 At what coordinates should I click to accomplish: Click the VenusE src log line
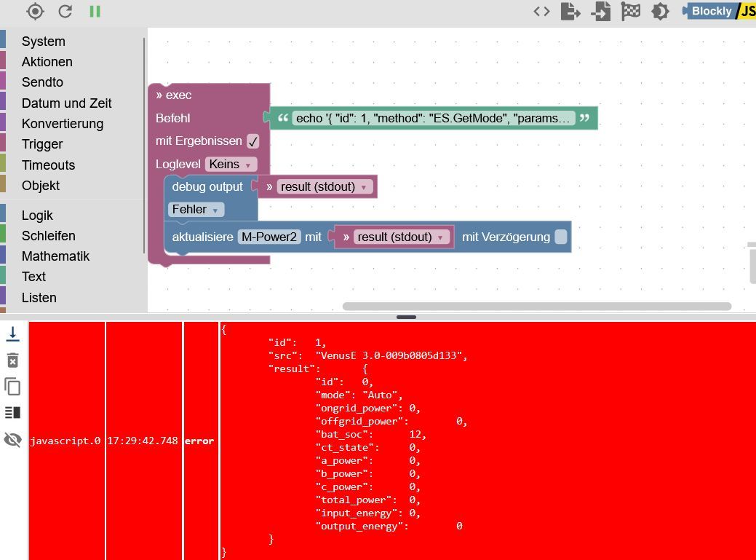pyautogui.click(x=367, y=355)
